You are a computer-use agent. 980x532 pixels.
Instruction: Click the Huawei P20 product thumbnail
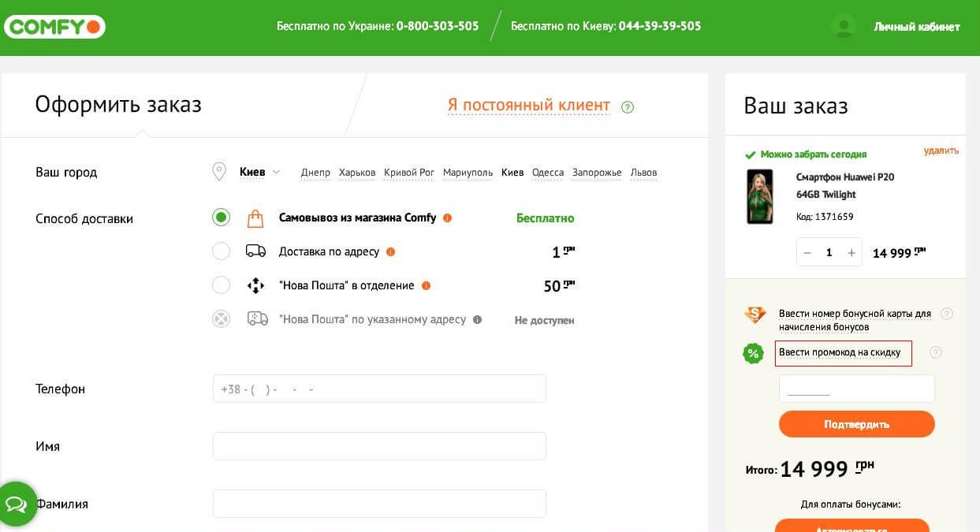pyautogui.click(x=760, y=196)
